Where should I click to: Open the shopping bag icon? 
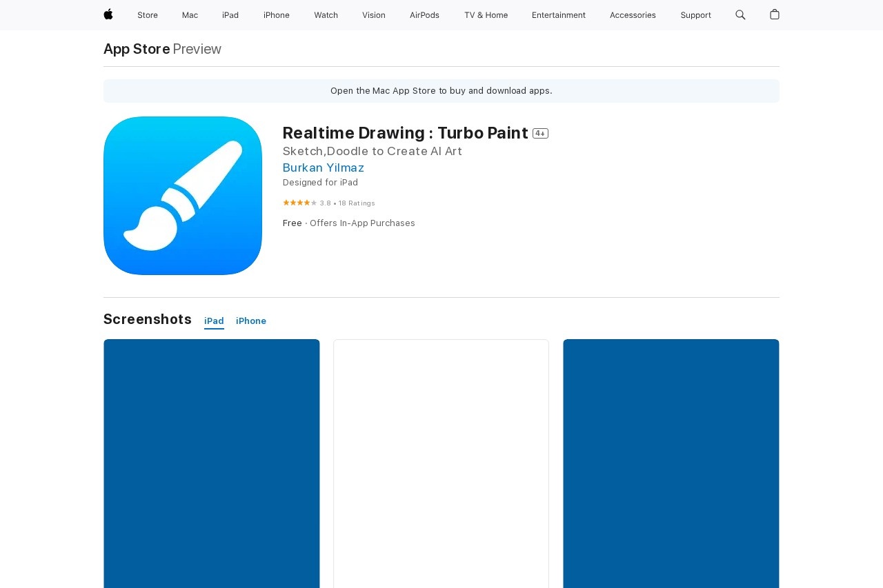click(x=775, y=14)
